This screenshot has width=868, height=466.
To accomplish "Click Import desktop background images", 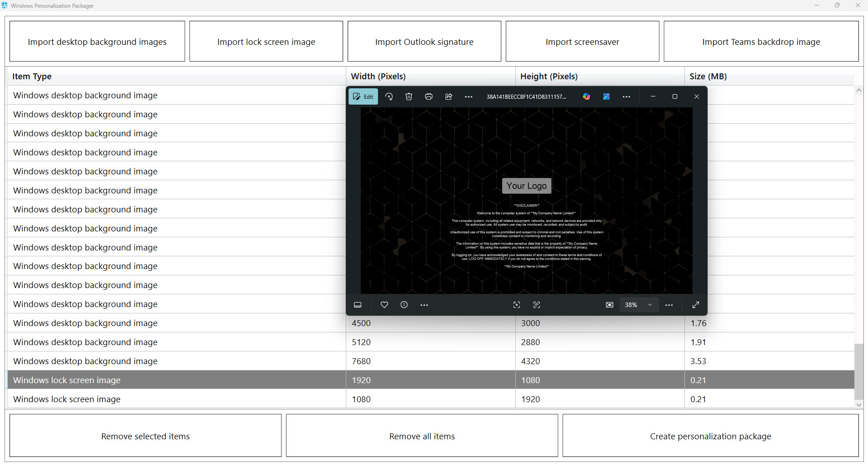I will [x=97, y=42].
